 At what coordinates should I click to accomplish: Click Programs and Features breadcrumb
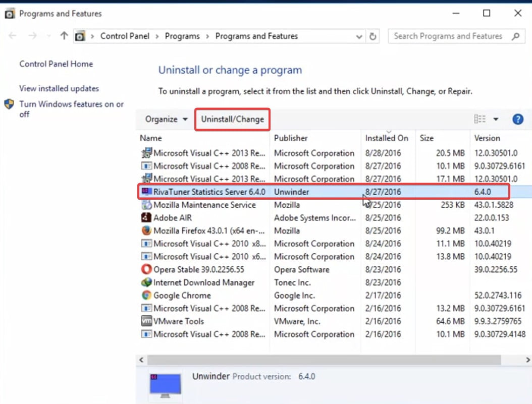[256, 36]
